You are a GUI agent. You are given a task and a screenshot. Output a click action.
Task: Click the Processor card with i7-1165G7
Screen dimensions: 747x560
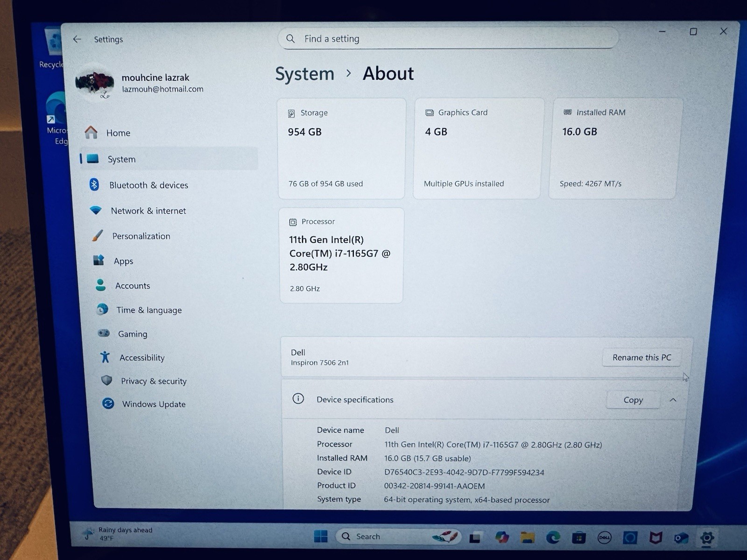click(x=341, y=255)
